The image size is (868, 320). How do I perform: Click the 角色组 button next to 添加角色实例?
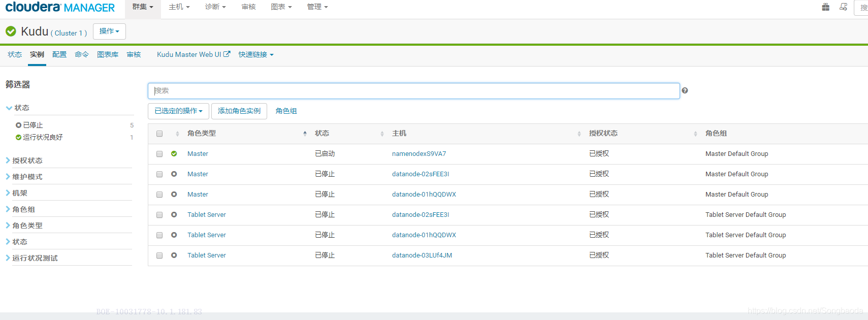[x=286, y=111]
